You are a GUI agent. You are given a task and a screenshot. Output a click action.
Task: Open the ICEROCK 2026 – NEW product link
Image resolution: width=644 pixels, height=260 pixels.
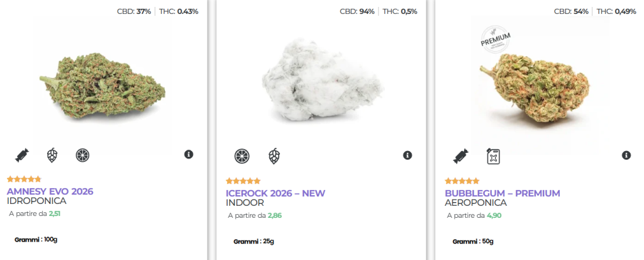[275, 193]
